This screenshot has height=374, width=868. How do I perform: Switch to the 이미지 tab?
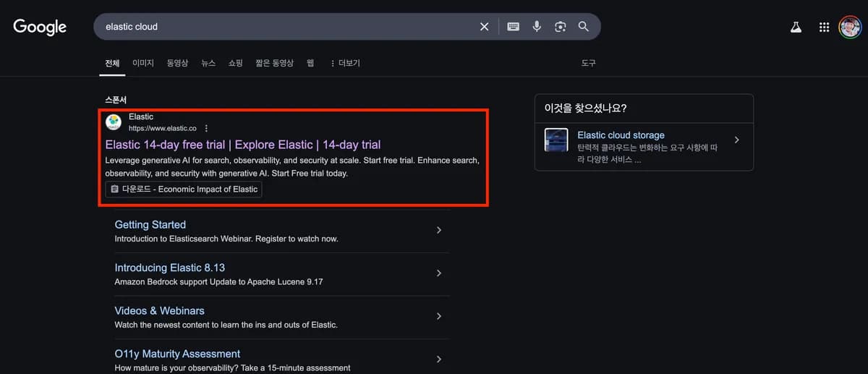143,64
